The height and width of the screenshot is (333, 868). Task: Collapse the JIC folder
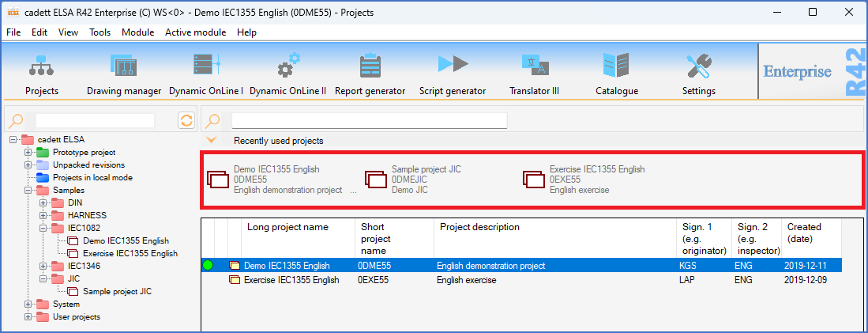tap(43, 278)
